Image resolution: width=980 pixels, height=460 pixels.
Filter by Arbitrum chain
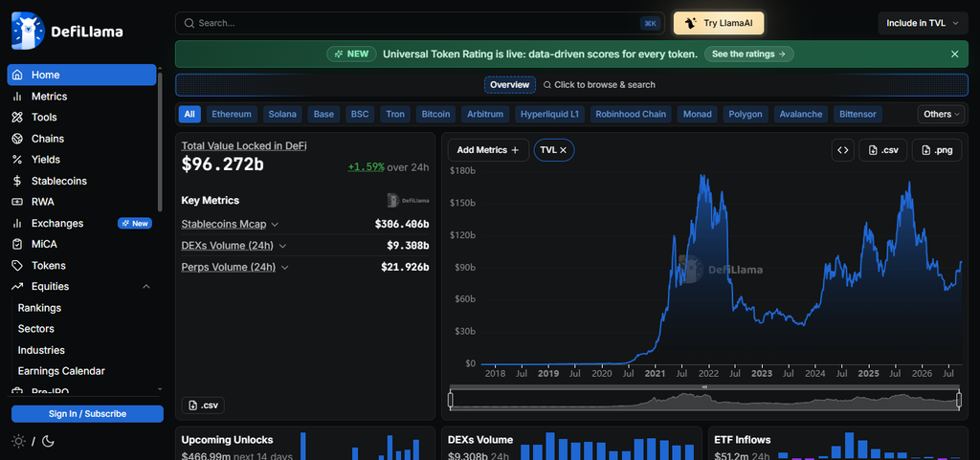[x=485, y=114]
